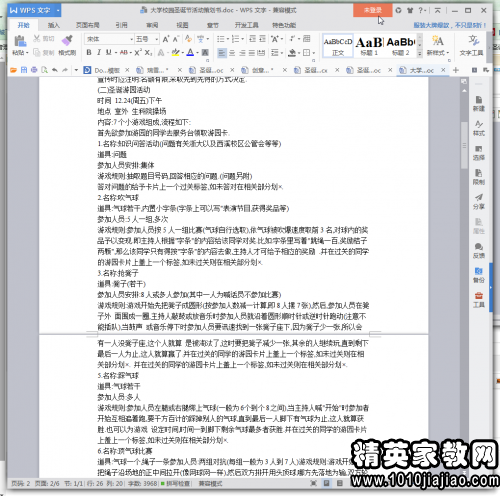This screenshot has width=500, height=496.
Task: Open the 页面布局 ribbon tab
Action: point(87,25)
